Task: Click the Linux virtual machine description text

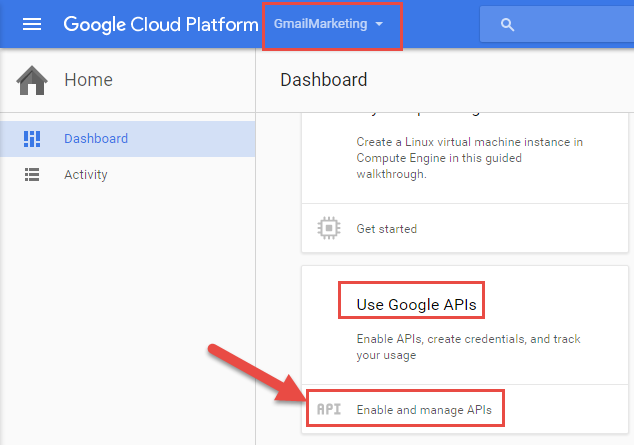Action: [469, 158]
